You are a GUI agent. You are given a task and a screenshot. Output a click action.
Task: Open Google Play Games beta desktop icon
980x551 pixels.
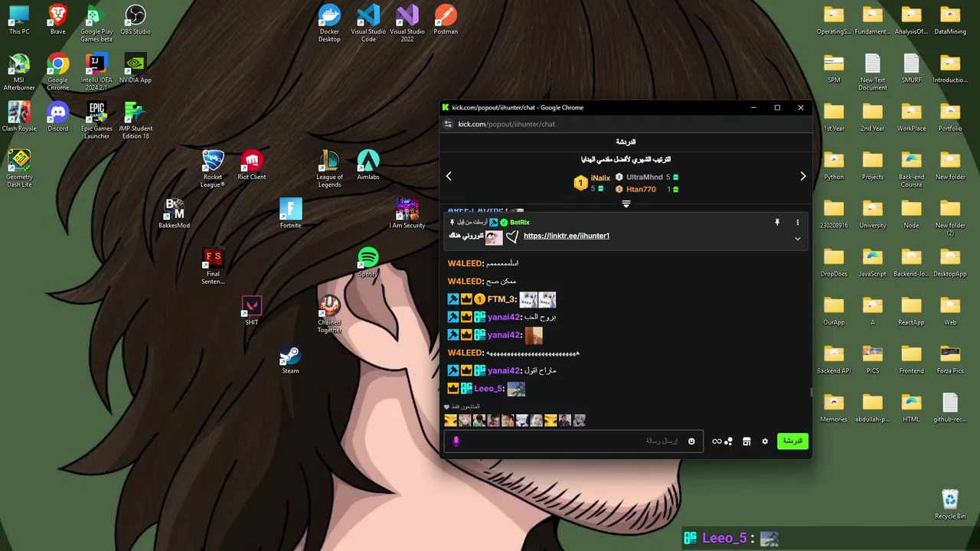(x=96, y=24)
